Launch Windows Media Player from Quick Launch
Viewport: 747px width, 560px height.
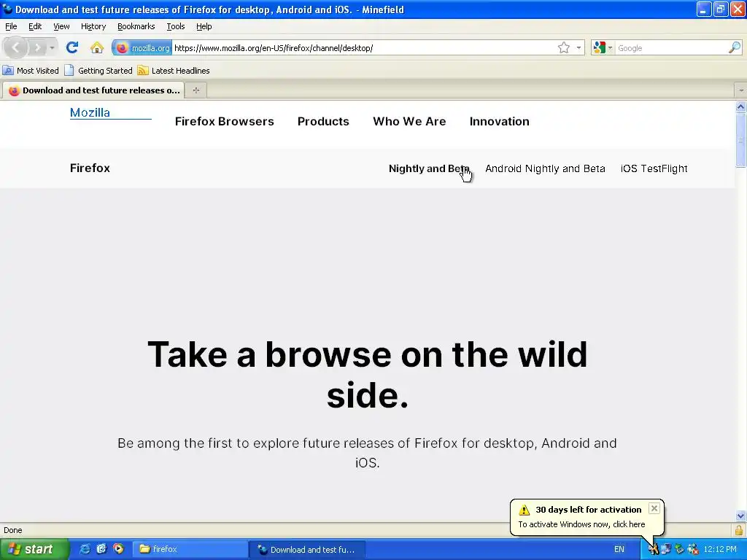(118, 549)
